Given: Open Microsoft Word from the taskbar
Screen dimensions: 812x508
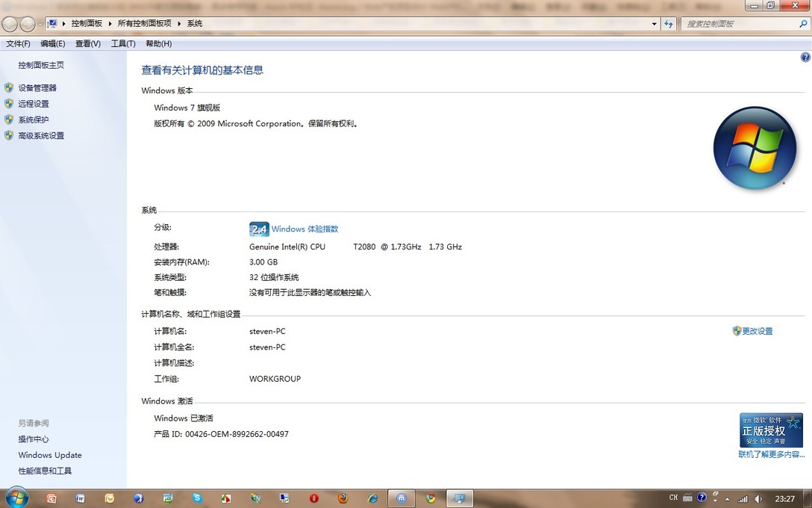Looking at the screenshot, I should click(81, 498).
